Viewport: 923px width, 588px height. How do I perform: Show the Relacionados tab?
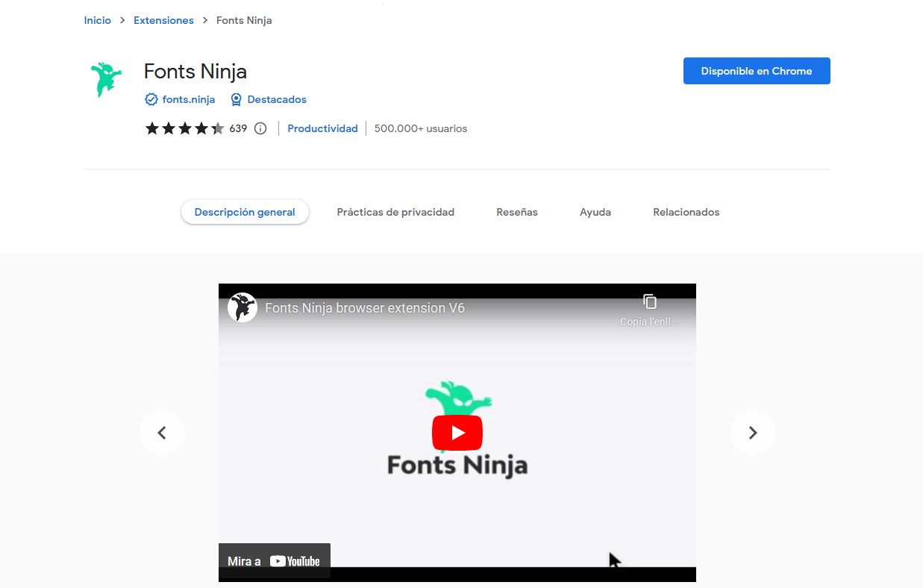pos(686,212)
